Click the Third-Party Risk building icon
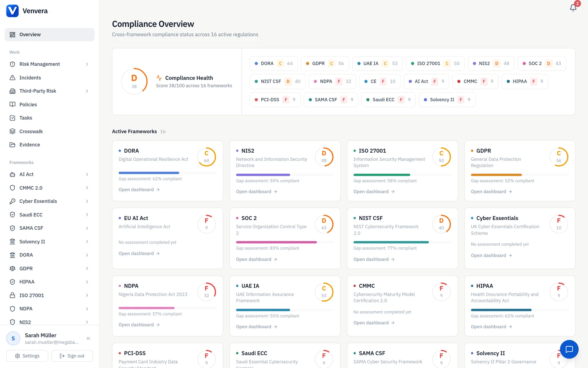This screenshot has width=588, height=368. pos(12,91)
